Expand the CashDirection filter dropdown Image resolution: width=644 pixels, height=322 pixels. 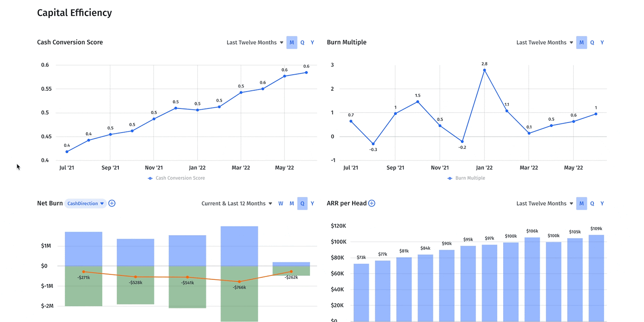[x=85, y=204]
